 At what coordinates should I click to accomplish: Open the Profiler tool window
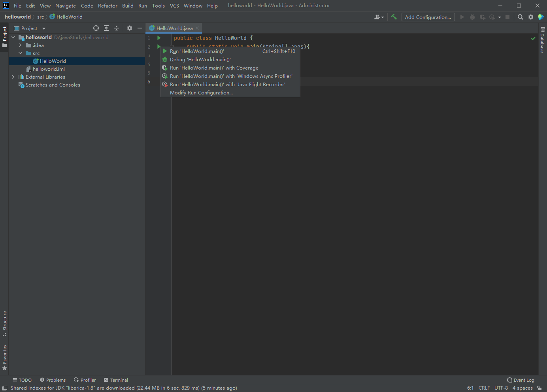click(85, 380)
